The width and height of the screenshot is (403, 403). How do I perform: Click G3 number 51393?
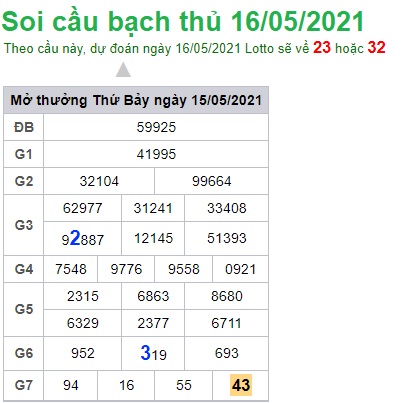click(227, 238)
